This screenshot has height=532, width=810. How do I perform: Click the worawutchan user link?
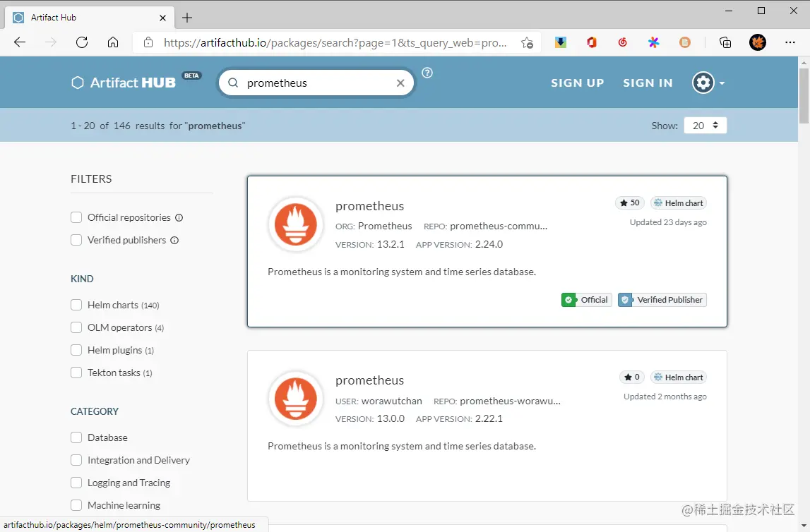tap(391, 401)
